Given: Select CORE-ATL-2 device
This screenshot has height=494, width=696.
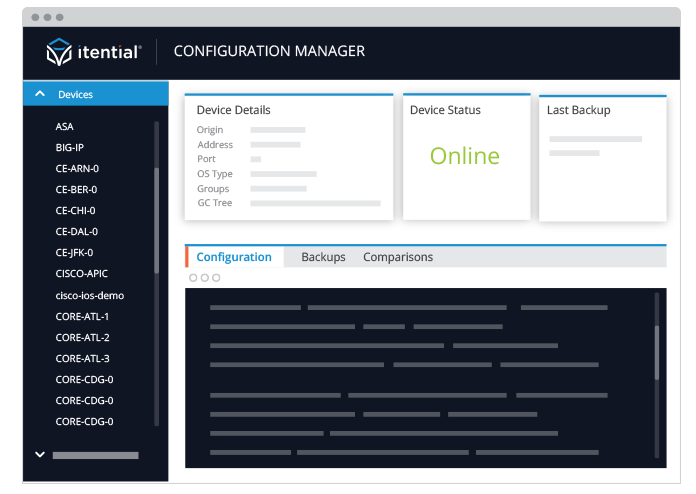Looking at the screenshot, I should (83, 337).
